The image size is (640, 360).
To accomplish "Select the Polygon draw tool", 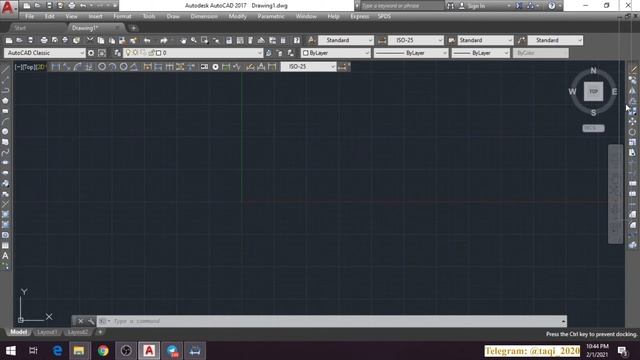I will pyautogui.click(x=5, y=100).
